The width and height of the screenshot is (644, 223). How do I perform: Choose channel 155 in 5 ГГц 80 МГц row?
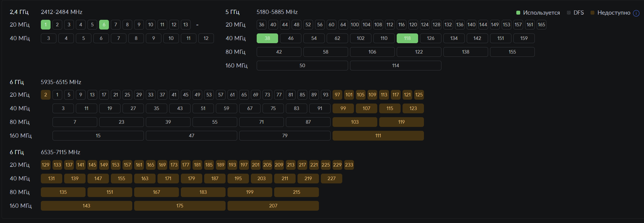pos(512,52)
